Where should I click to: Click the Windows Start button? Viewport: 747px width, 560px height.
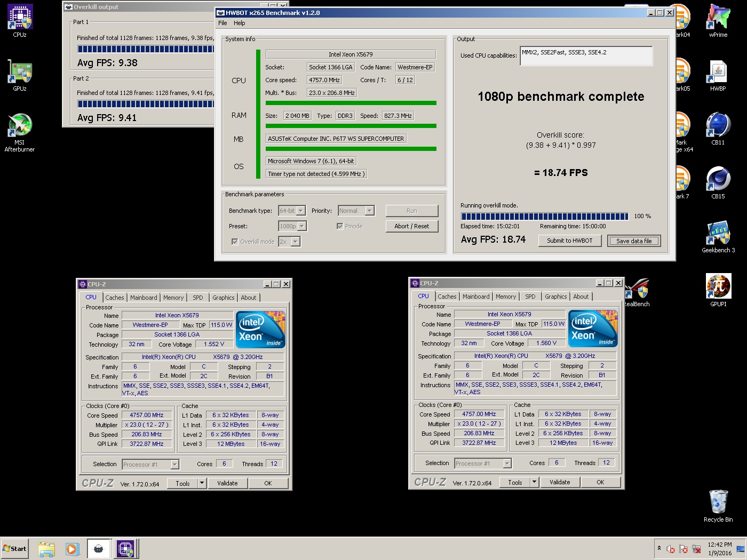(14, 548)
